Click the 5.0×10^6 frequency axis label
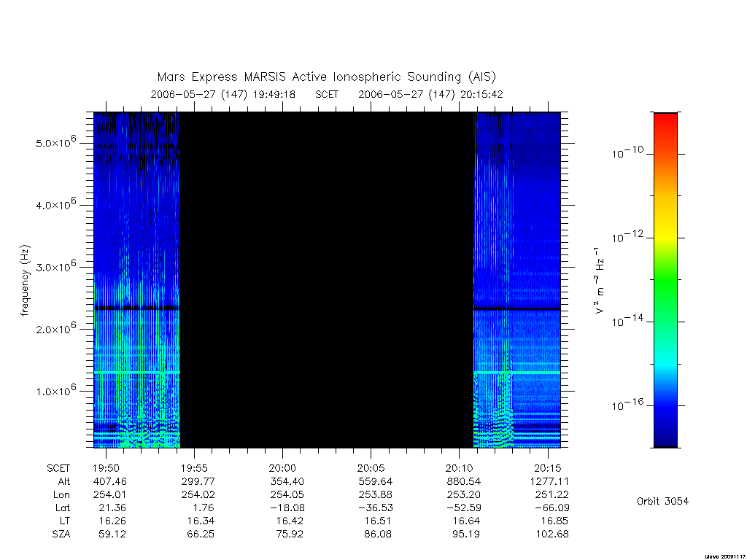The image size is (747, 560). [x=56, y=141]
